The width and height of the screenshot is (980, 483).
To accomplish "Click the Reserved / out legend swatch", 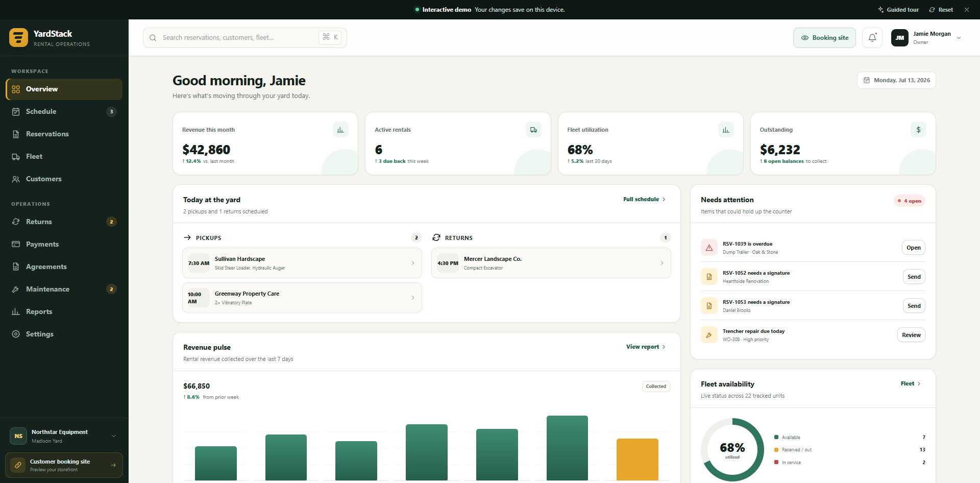I will click(776, 450).
